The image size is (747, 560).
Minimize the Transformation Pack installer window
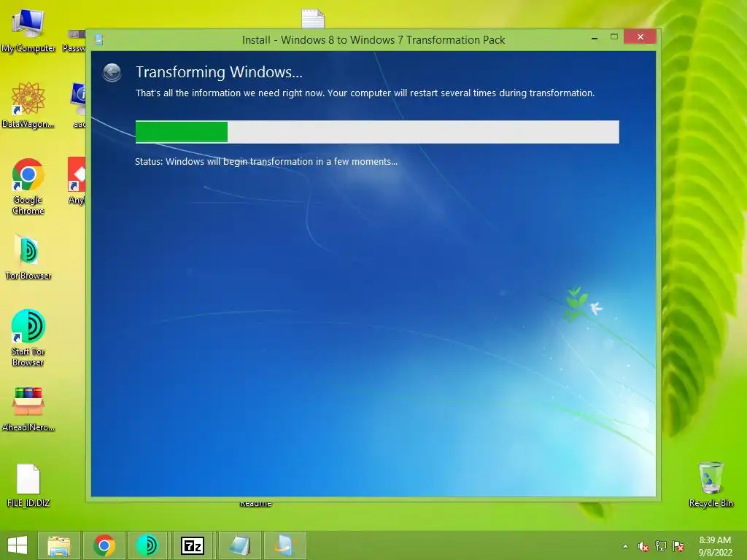point(595,38)
